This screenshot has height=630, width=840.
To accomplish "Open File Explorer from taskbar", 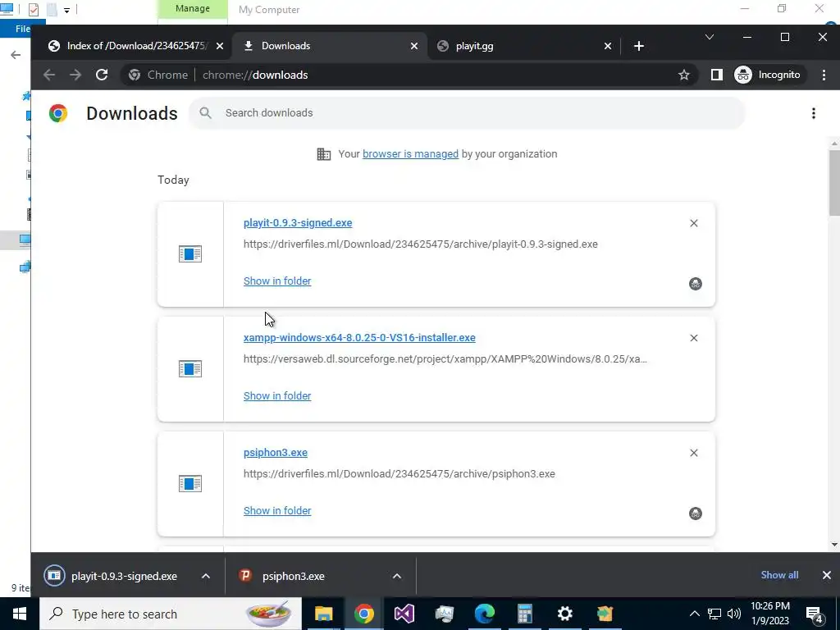I will pyautogui.click(x=323, y=614).
